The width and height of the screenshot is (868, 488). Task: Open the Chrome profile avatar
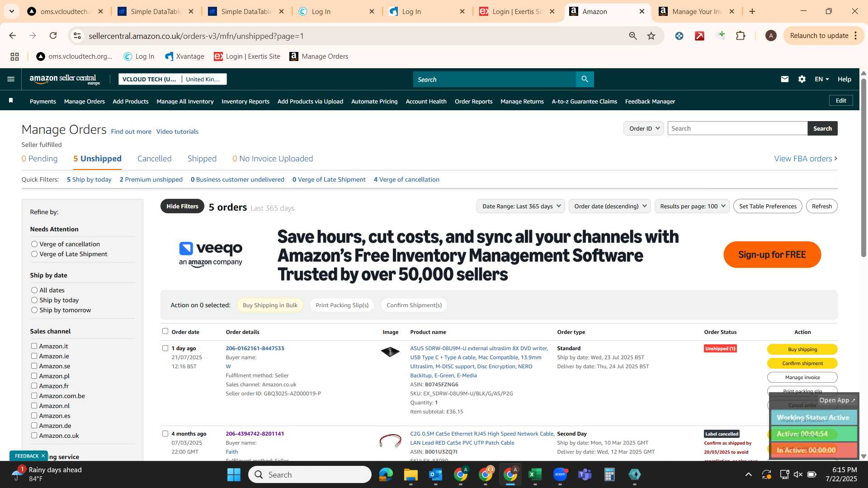point(771,36)
